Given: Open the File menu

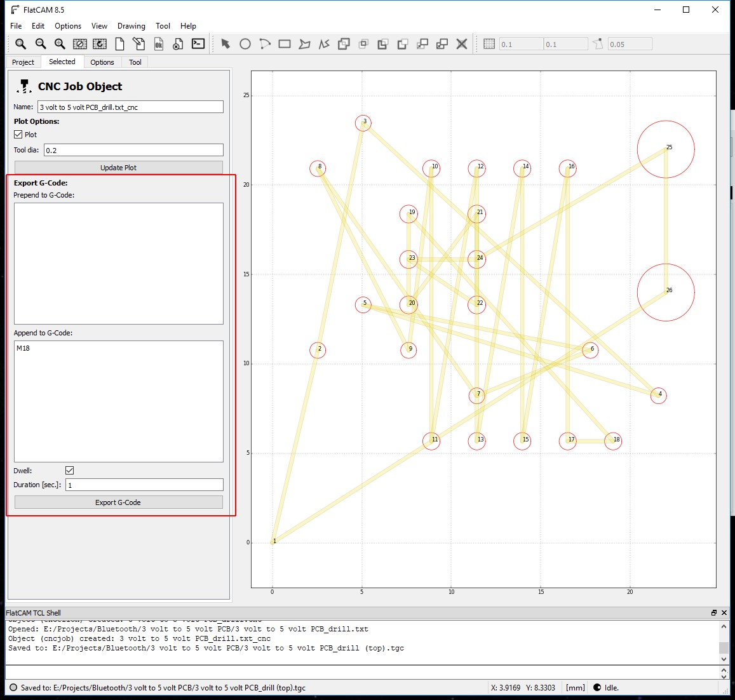Looking at the screenshot, I should pos(16,26).
